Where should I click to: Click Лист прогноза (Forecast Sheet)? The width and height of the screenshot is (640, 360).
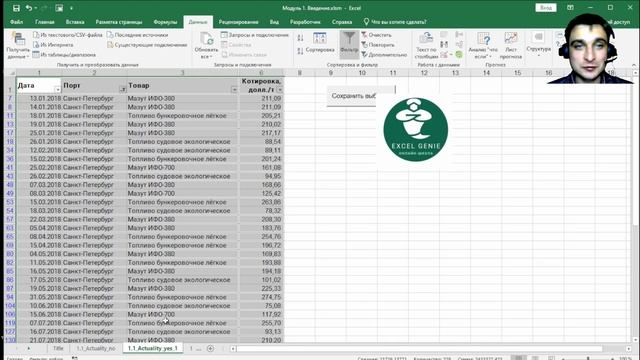pos(511,45)
